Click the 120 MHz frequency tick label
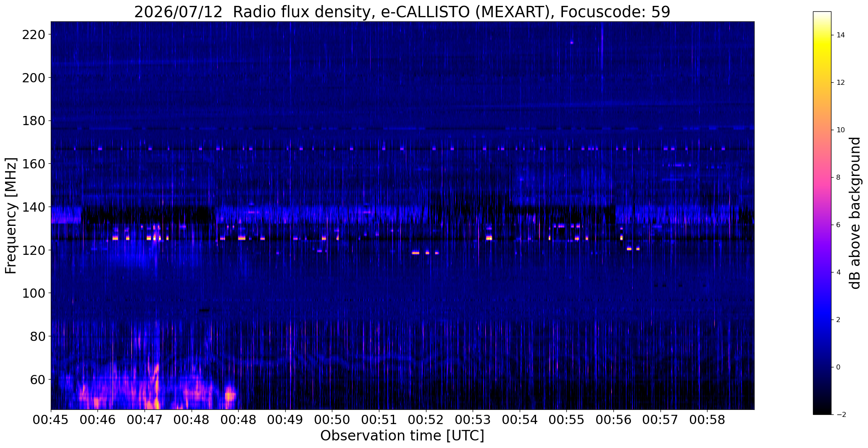Viewport: 868px width, 448px height. point(33,250)
